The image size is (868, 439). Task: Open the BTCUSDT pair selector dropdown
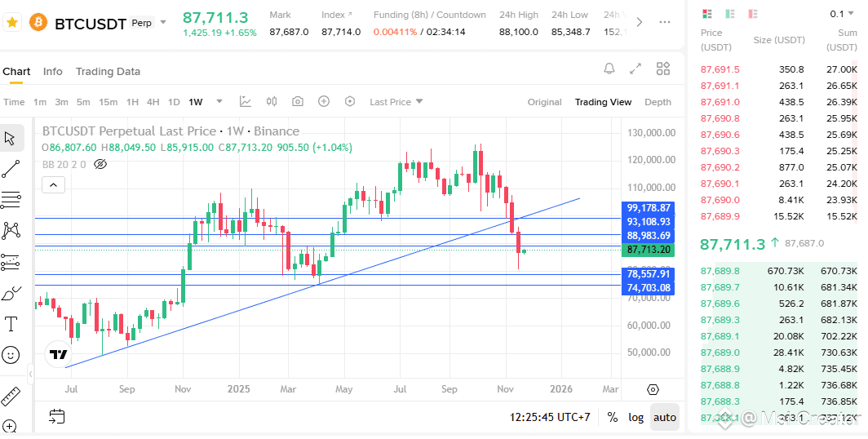click(x=163, y=23)
